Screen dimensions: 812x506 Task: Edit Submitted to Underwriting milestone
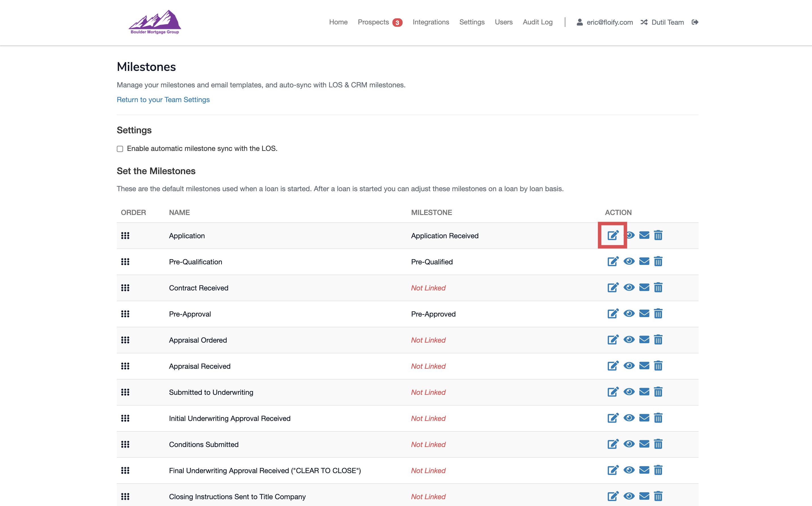pyautogui.click(x=613, y=392)
